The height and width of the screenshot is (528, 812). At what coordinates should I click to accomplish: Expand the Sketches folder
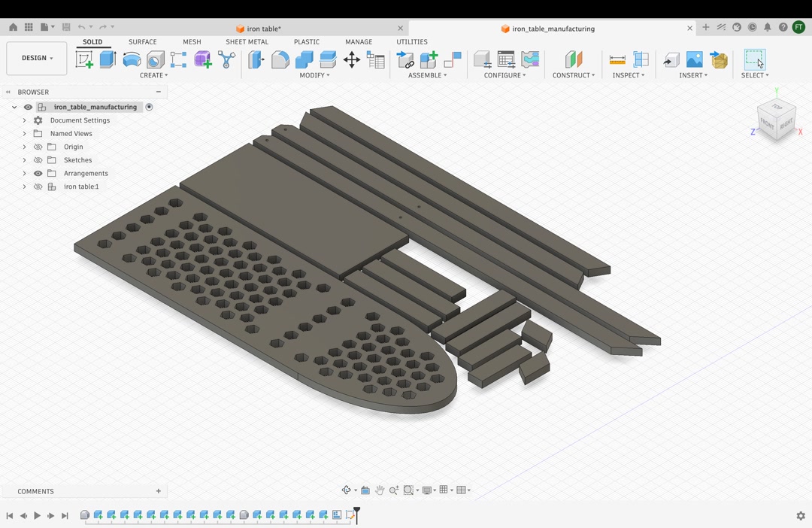tap(24, 160)
